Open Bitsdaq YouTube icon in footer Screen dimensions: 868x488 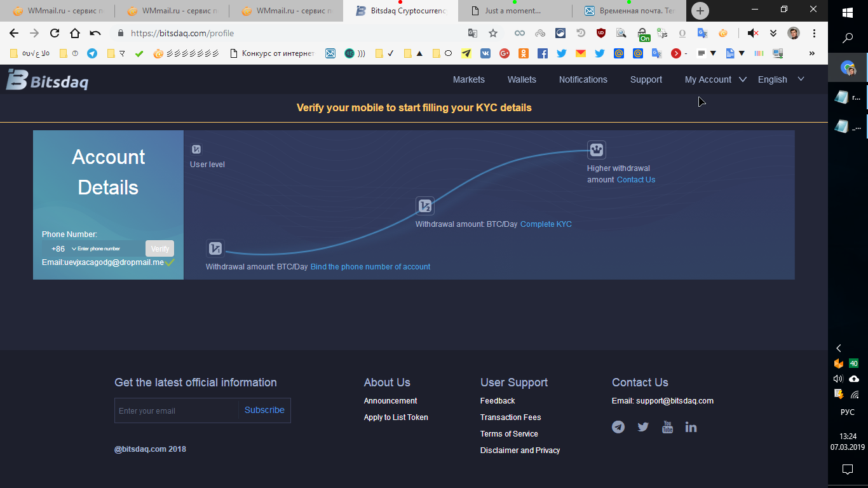(x=667, y=427)
